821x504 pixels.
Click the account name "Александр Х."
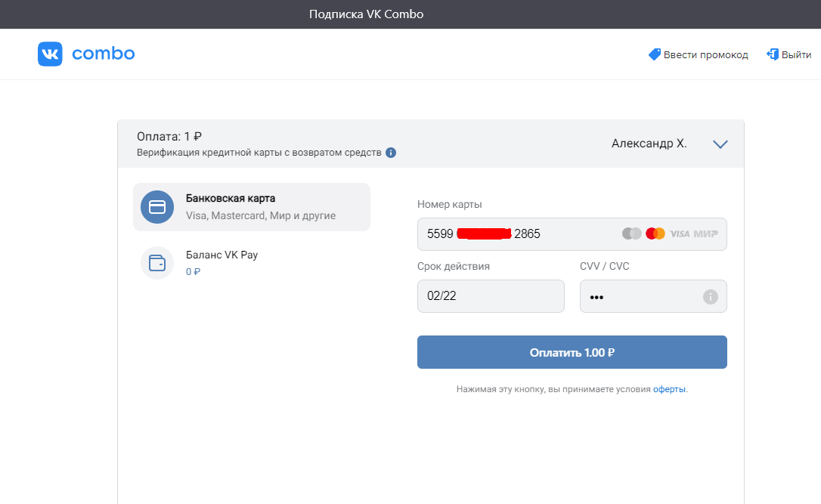tap(649, 144)
